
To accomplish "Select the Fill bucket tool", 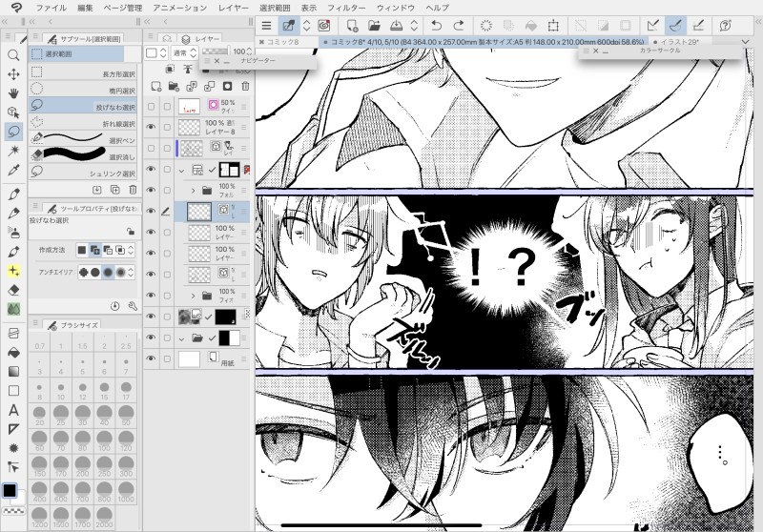I will pyautogui.click(x=13, y=352).
